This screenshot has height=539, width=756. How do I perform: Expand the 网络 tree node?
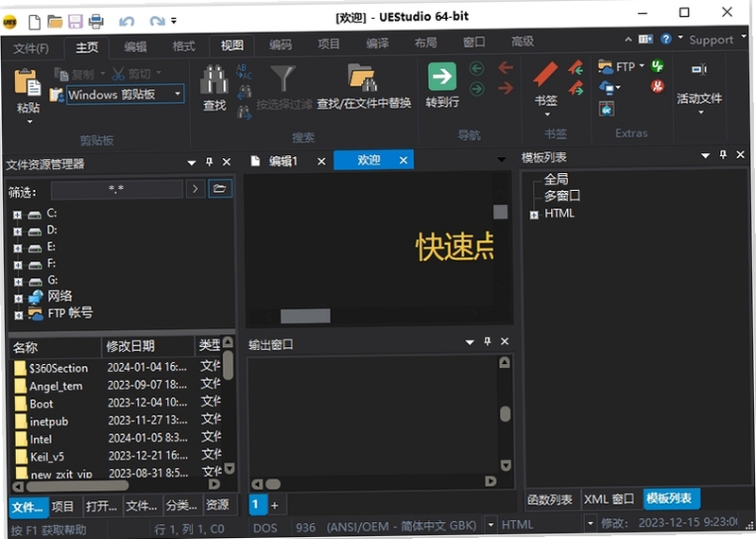18,299
